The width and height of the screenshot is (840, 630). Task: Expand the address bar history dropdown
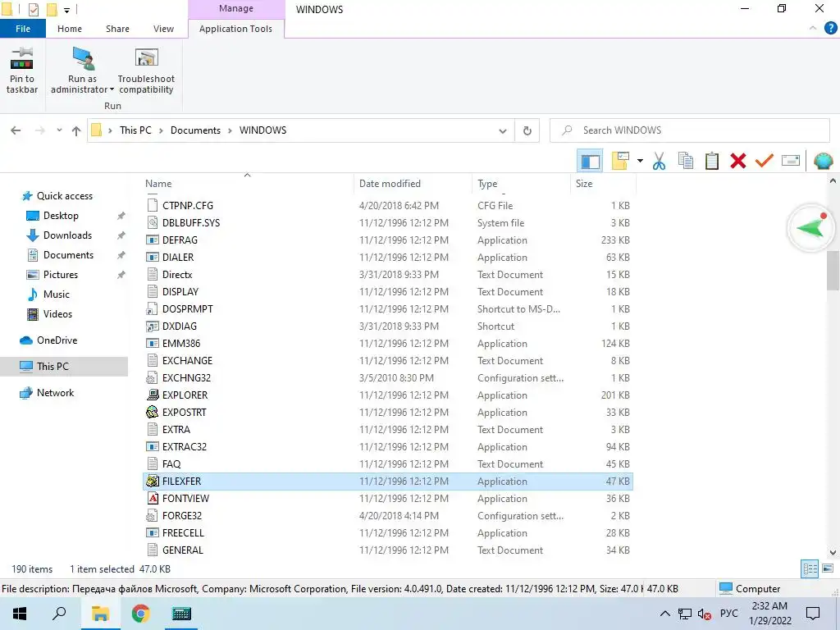503,130
